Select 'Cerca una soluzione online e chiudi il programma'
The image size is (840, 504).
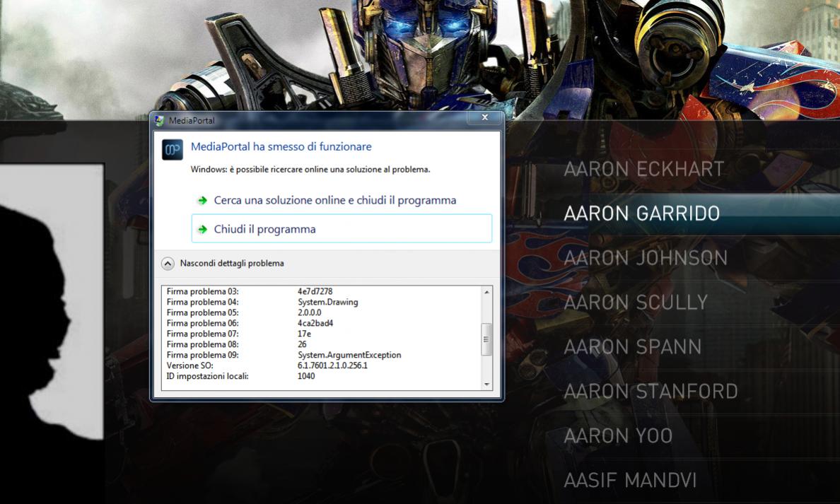tap(334, 201)
